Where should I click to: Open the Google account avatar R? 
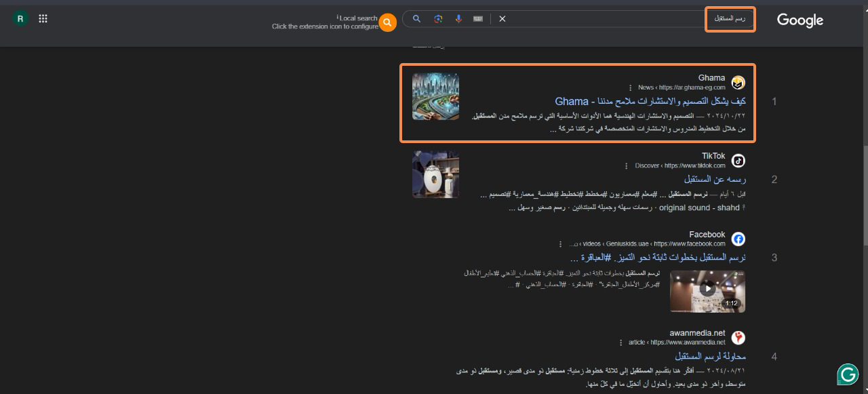tap(20, 19)
